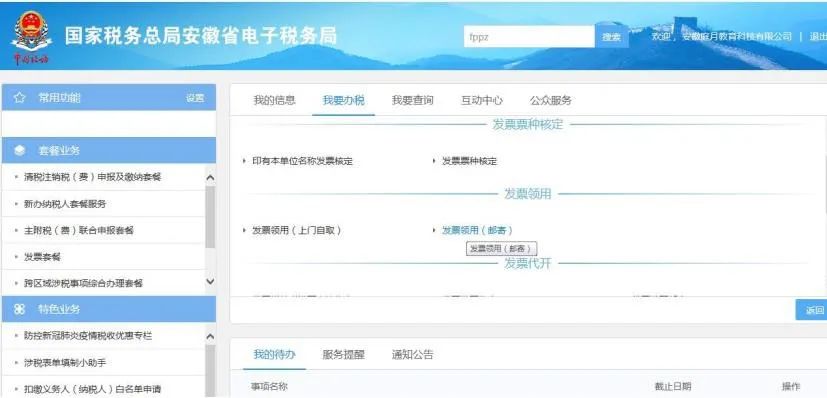827x398 pixels.
Task: Click the clover icon beside 特色业务
Action: pyautogui.click(x=20, y=309)
